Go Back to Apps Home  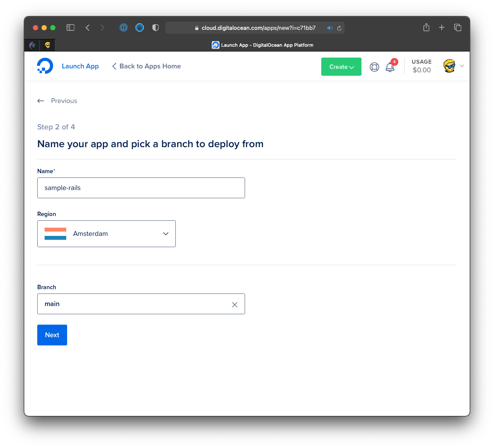(x=146, y=66)
